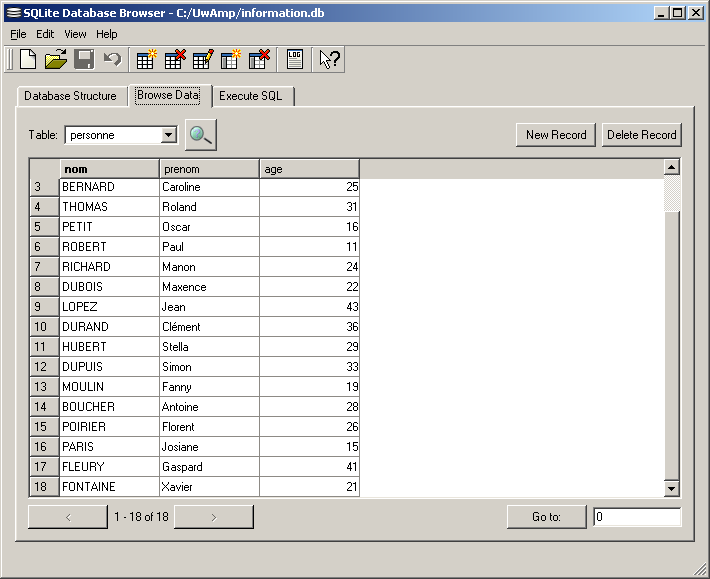
Task: Switch to the Execute SQL tab
Action: click(x=251, y=96)
